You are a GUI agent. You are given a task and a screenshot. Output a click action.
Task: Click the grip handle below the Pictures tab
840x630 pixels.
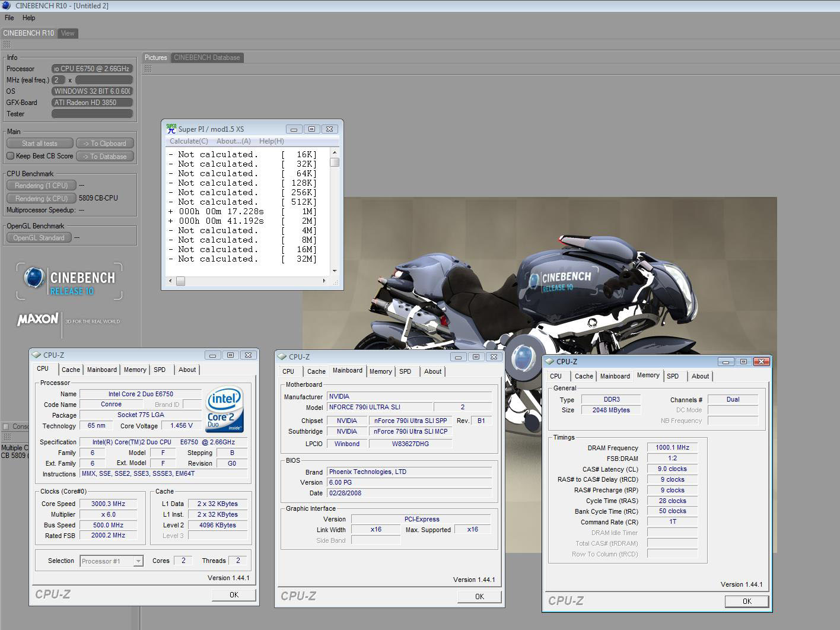[148, 69]
